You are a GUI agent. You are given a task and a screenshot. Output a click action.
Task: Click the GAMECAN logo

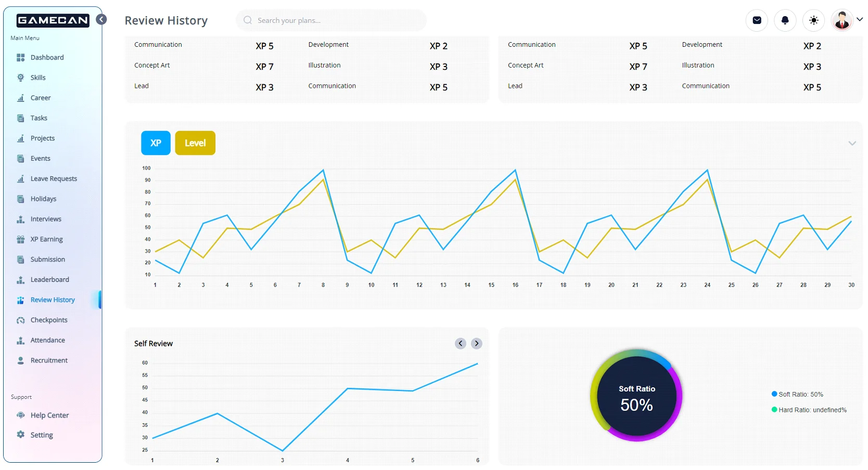click(53, 20)
